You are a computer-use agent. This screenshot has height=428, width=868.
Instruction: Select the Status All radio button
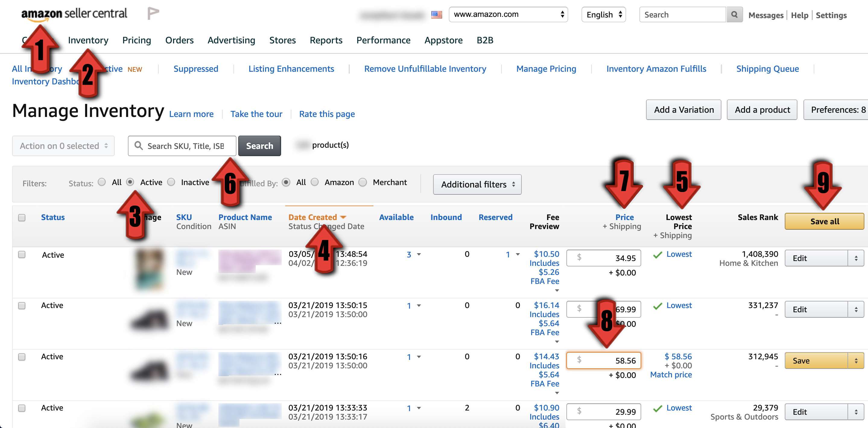[102, 182]
